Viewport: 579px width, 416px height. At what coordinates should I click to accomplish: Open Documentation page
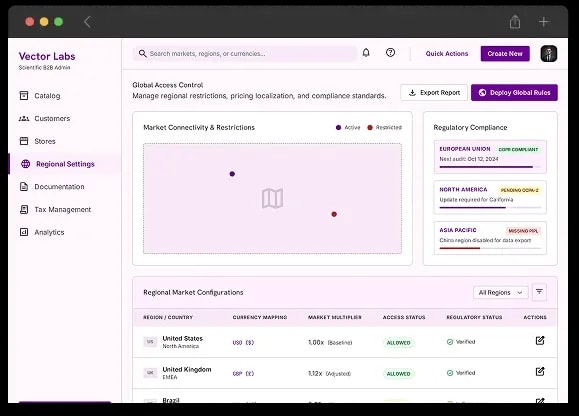pyautogui.click(x=51, y=187)
